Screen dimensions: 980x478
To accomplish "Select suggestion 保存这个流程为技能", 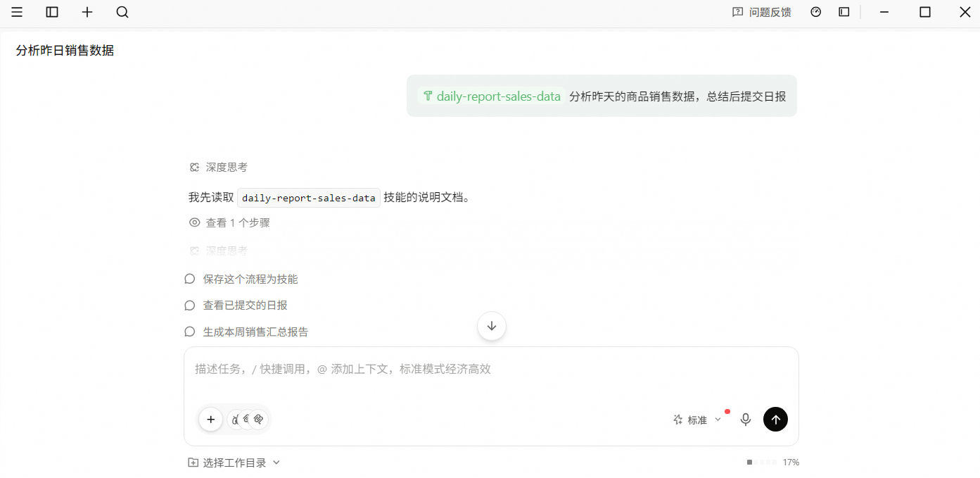I will (241, 279).
